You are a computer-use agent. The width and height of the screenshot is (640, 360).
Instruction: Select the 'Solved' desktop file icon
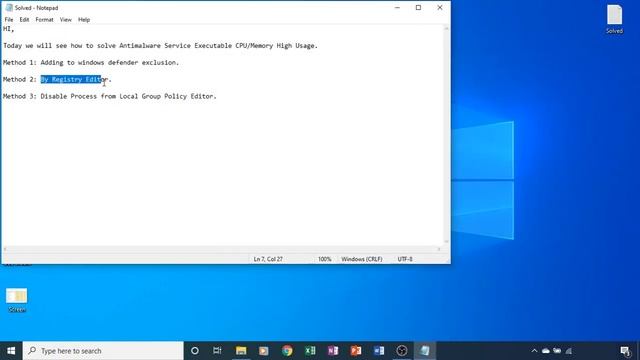614,19
